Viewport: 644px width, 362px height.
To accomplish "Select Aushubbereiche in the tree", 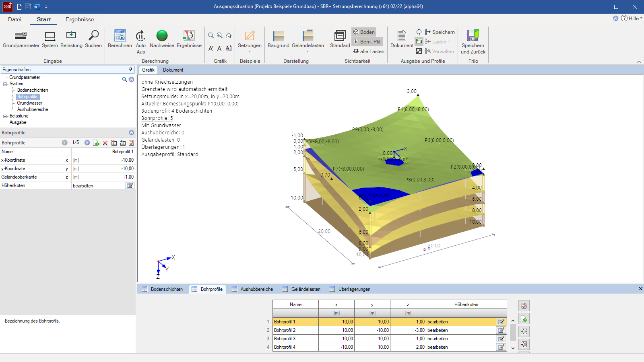I will 33,109.
